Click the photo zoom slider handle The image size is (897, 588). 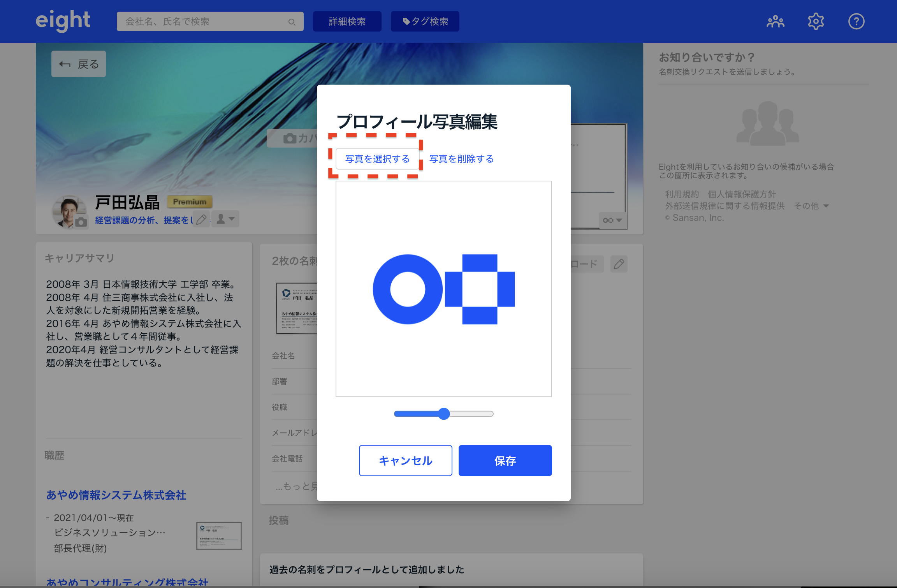tap(443, 414)
